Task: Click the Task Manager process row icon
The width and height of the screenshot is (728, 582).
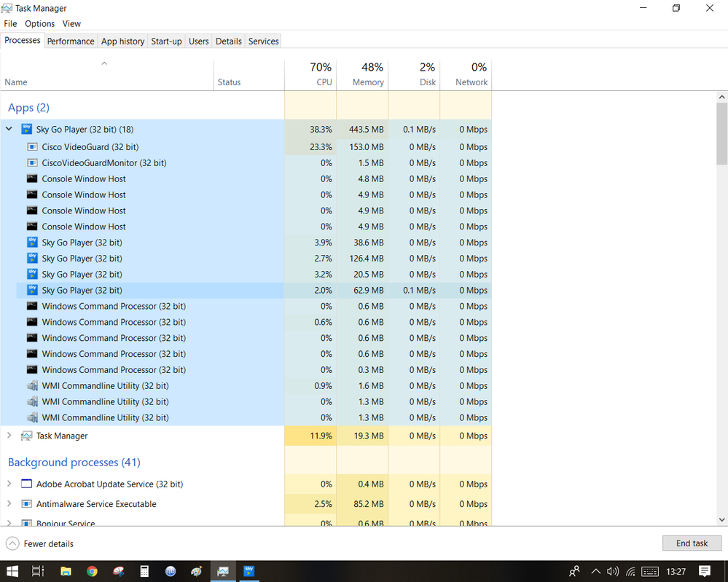Action: tap(26, 436)
